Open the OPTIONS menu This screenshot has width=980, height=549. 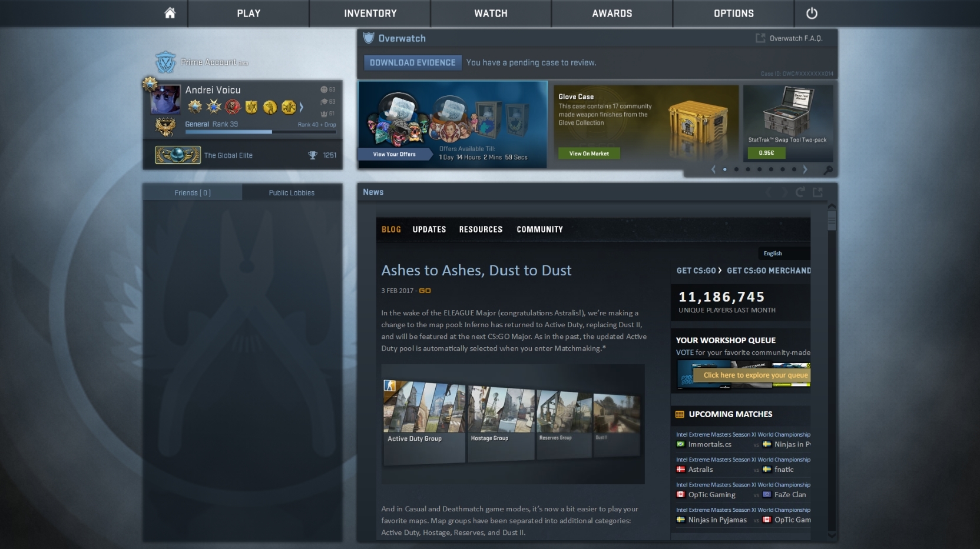pos(734,14)
